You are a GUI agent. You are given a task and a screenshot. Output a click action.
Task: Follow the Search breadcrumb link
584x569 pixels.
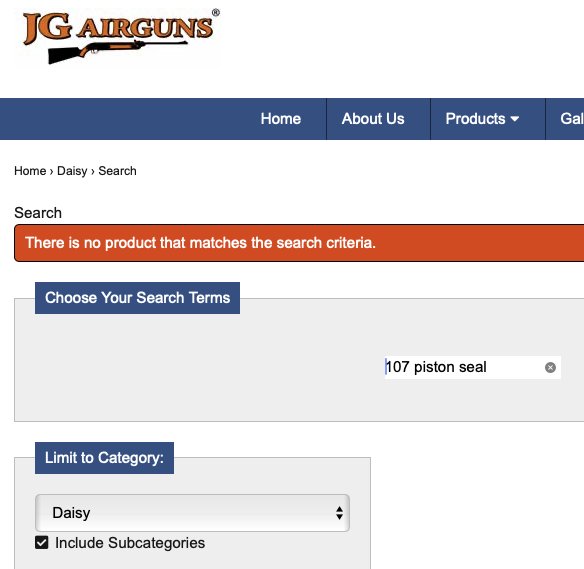coord(117,171)
